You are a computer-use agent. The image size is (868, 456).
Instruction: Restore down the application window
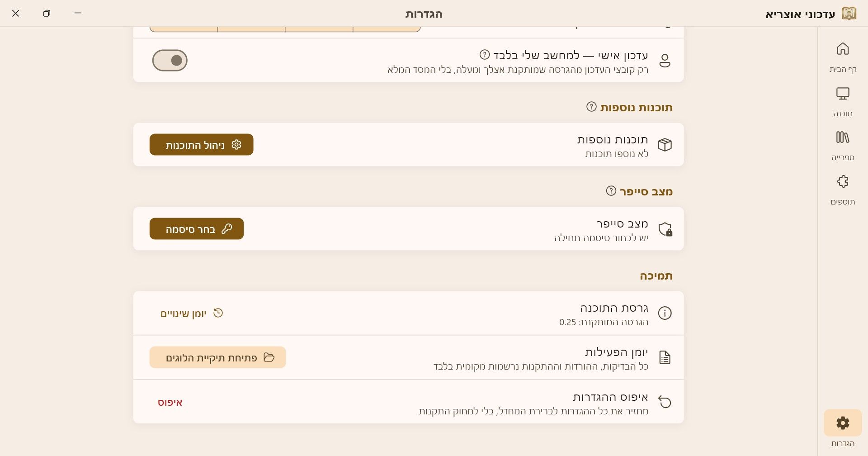47,13
